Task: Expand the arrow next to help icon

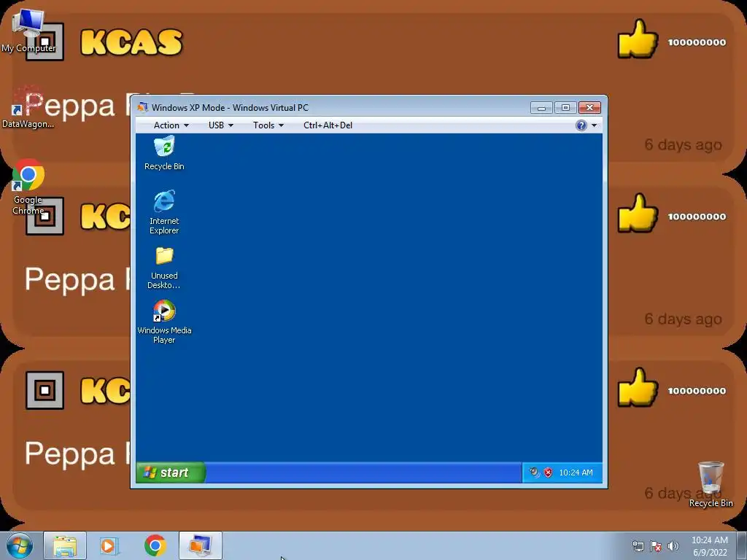Action: point(594,125)
